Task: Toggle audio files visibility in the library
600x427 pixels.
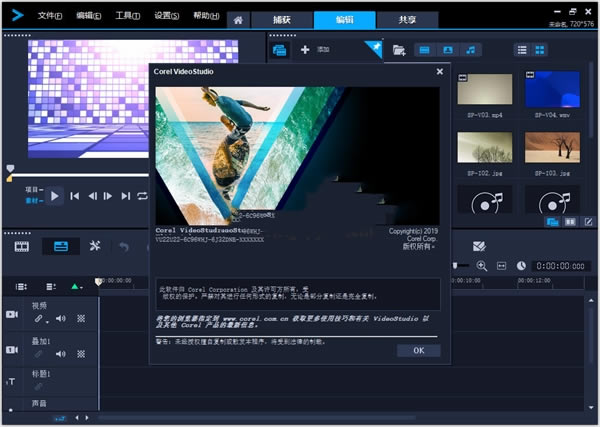Action: click(470, 49)
